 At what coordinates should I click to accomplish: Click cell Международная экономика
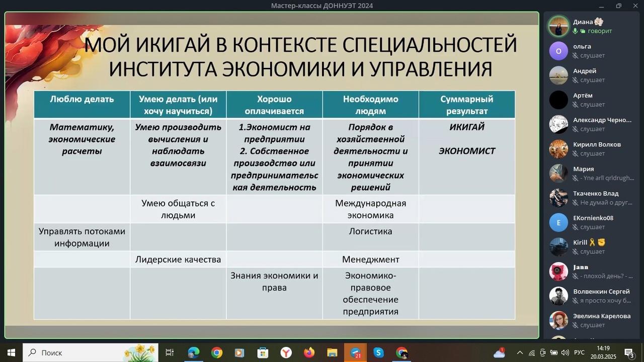pos(371,209)
